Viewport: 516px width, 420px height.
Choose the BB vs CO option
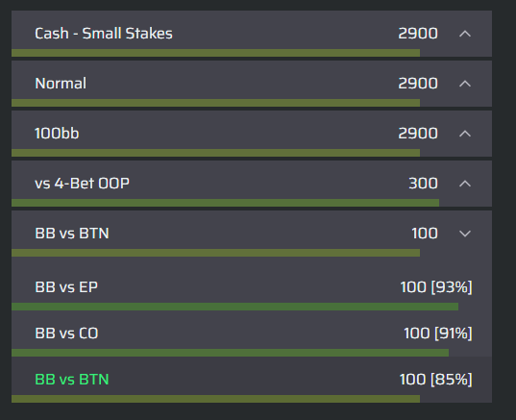point(252,334)
